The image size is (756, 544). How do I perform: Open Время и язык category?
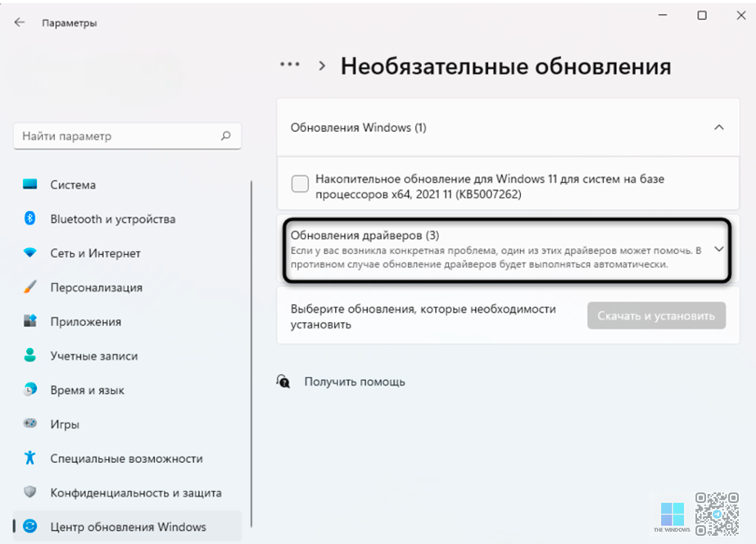(x=127, y=390)
